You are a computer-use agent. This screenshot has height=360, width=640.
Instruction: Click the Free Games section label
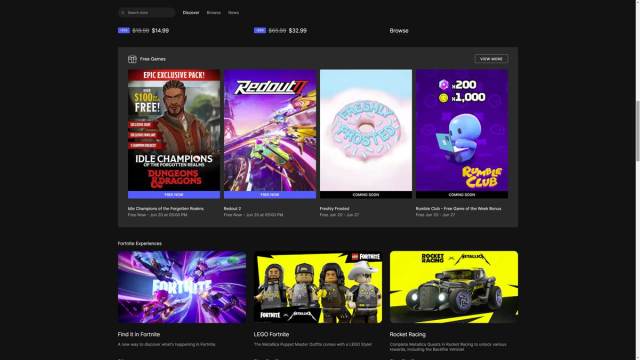(x=153, y=59)
